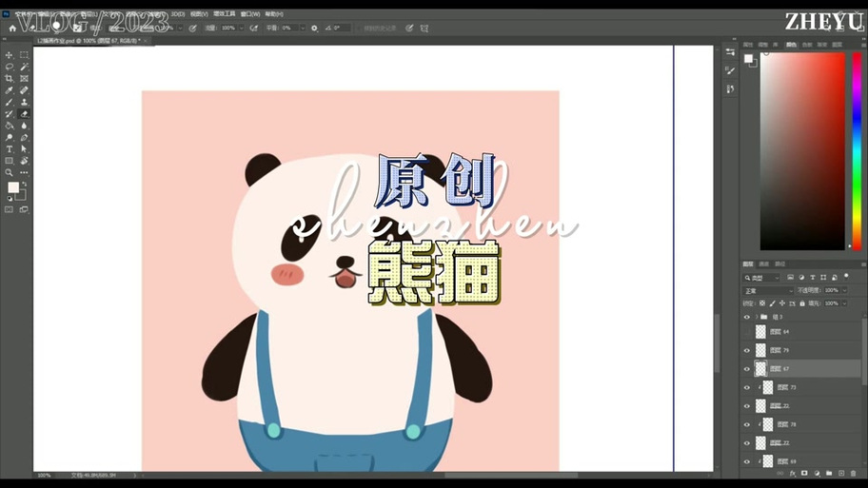Open the layer opacity dropdown arrow
The width and height of the screenshot is (868, 488).
(x=844, y=290)
